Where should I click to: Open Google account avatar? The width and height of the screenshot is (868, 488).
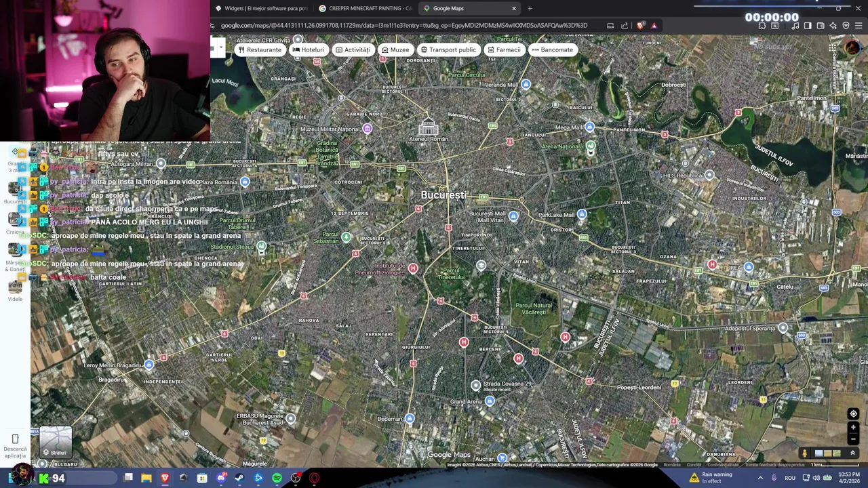(x=852, y=47)
